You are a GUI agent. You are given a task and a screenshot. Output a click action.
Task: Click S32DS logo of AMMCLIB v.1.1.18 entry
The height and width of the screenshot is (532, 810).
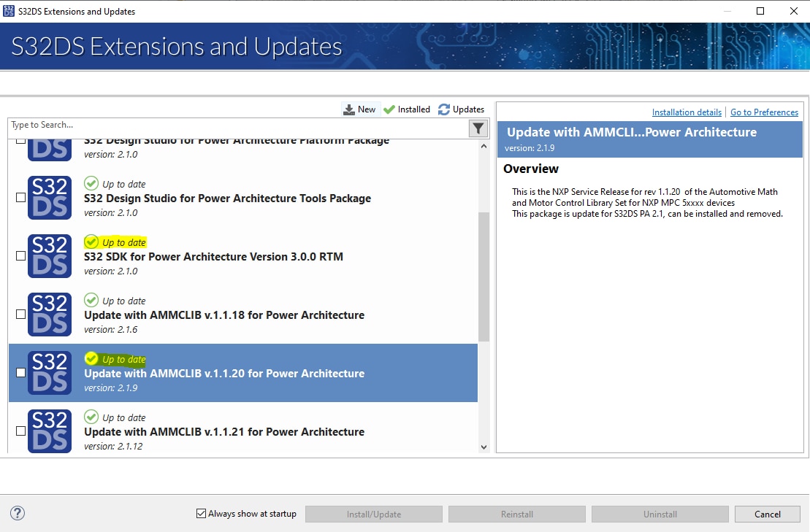click(x=50, y=315)
